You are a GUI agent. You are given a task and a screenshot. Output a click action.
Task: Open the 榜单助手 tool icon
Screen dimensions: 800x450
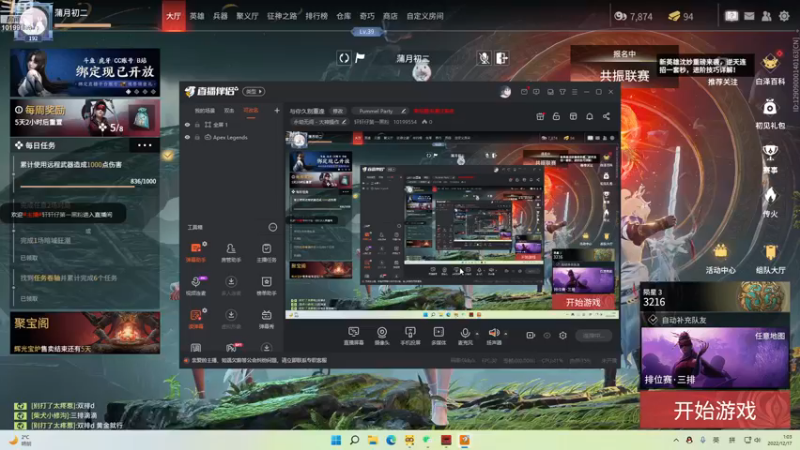click(266, 285)
